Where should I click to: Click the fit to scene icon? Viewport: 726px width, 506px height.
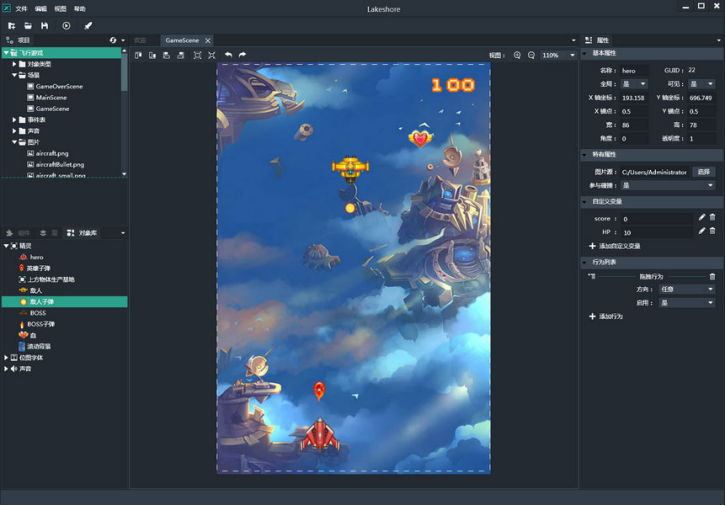[197, 55]
